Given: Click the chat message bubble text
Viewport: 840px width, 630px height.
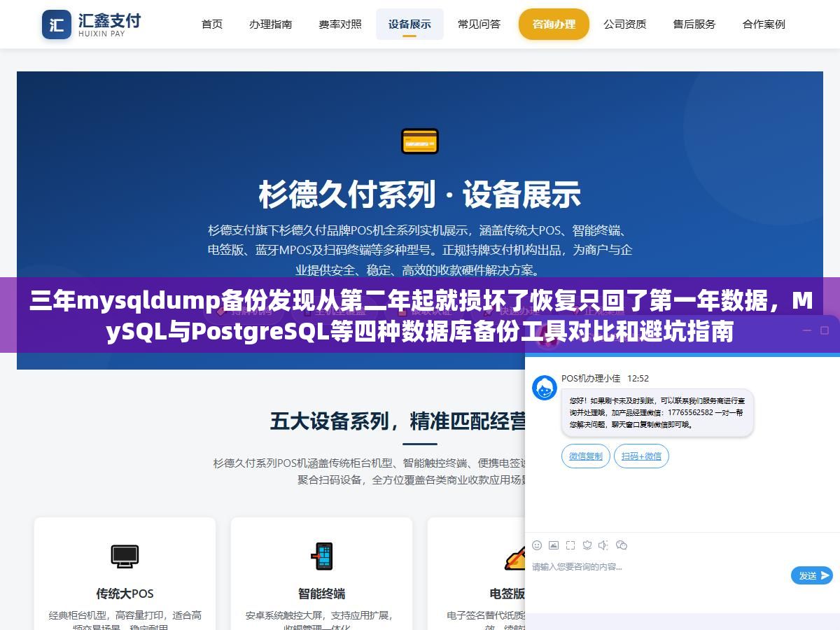Looking at the screenshot, I should [x=657, y=412].
